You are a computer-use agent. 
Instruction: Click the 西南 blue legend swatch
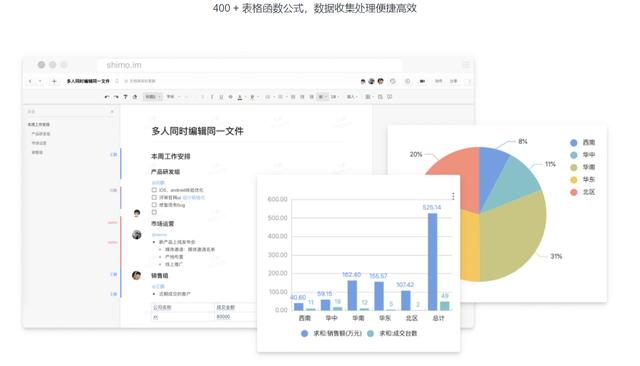click(573, 143)
